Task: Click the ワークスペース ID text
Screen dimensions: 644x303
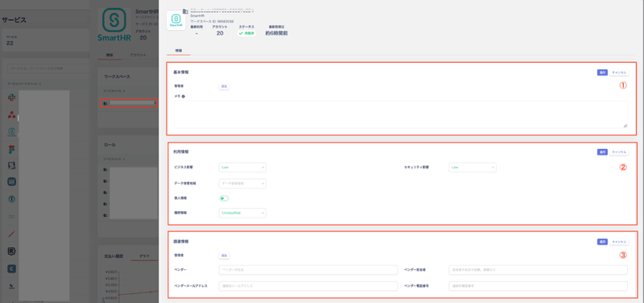Action: pyautogui.click(x=212, y=21)
